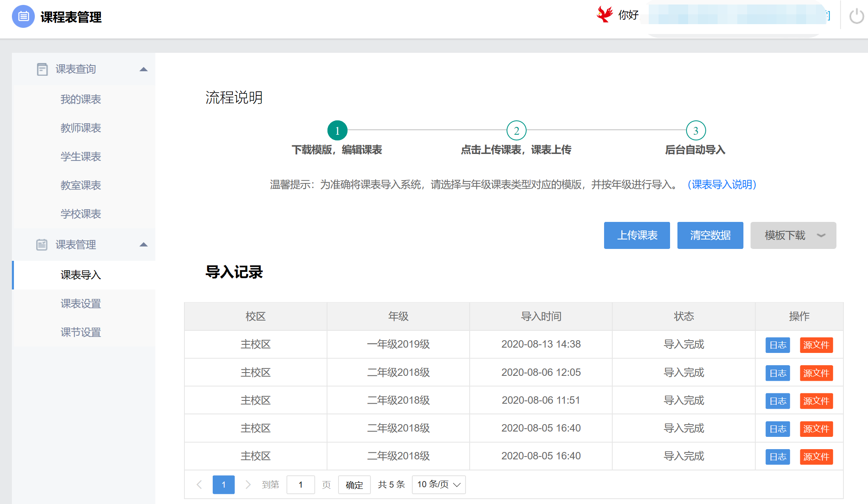Click the page number input field
Image resolution: width=868 pixels, height=504 pixels.
click(300, 485)
